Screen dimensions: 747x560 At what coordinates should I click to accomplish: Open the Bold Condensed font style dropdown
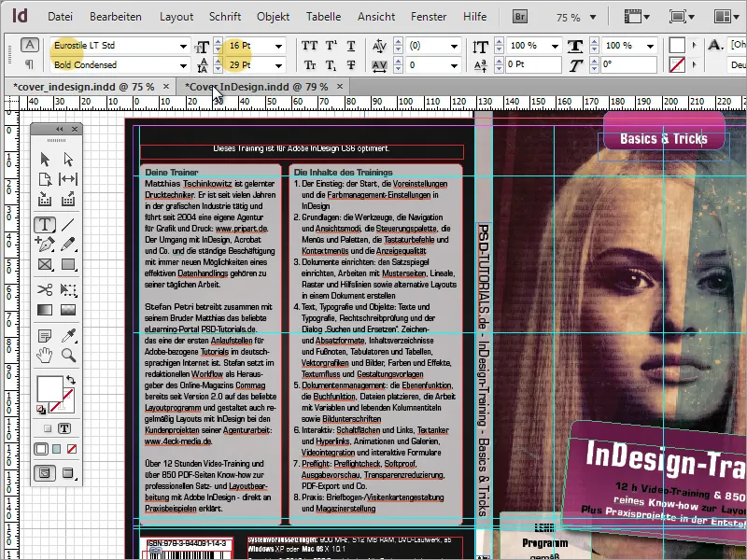(183, 65)
